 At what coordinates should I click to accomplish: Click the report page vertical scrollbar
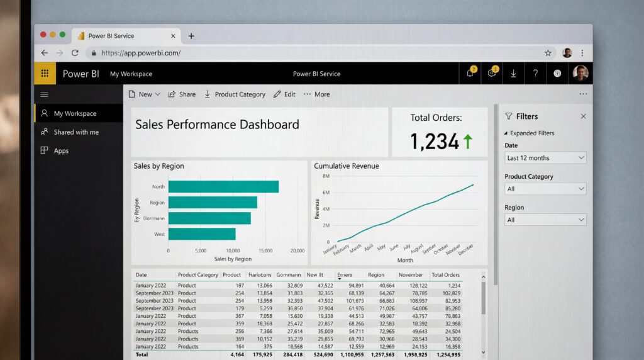tap(496, 195)
